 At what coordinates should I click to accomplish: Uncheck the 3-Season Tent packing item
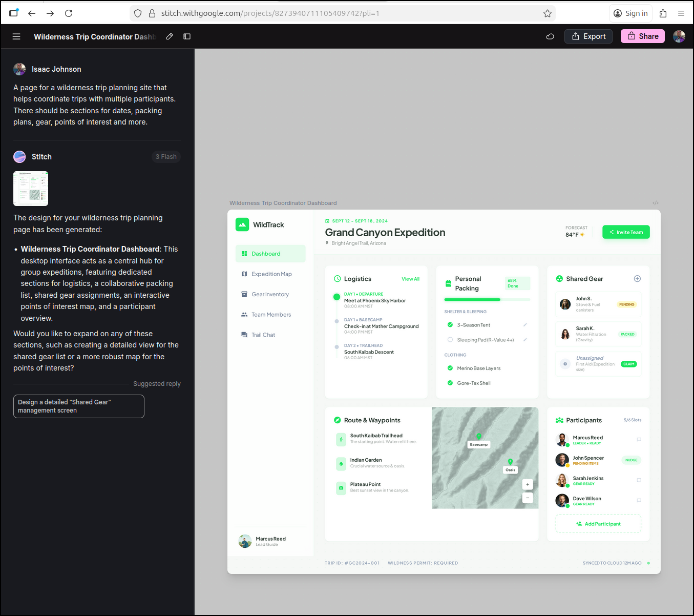(x=450, y=325)
